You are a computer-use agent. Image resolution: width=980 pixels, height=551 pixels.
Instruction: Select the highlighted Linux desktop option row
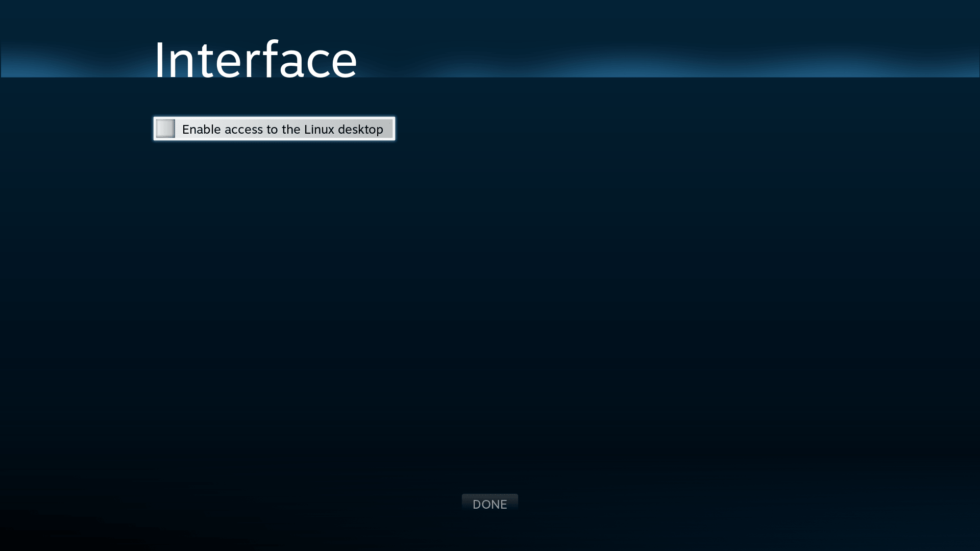[274, 129]
